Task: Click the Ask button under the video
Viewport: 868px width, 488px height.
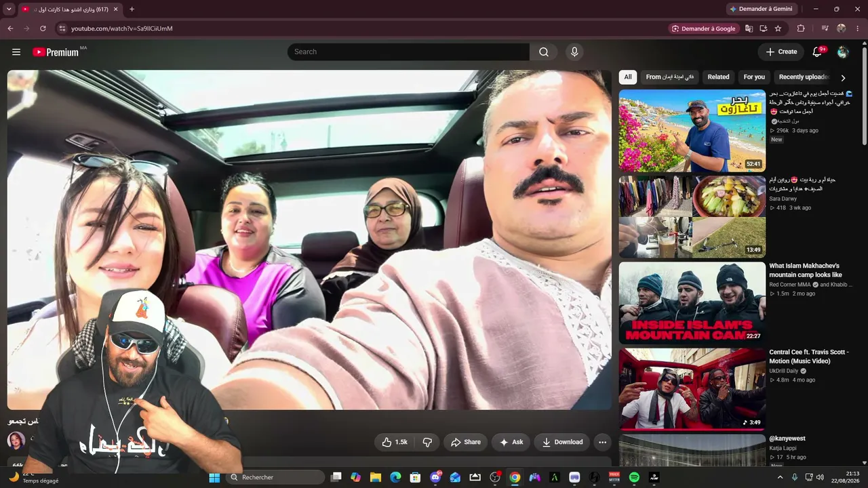Action: click(511, 442)
